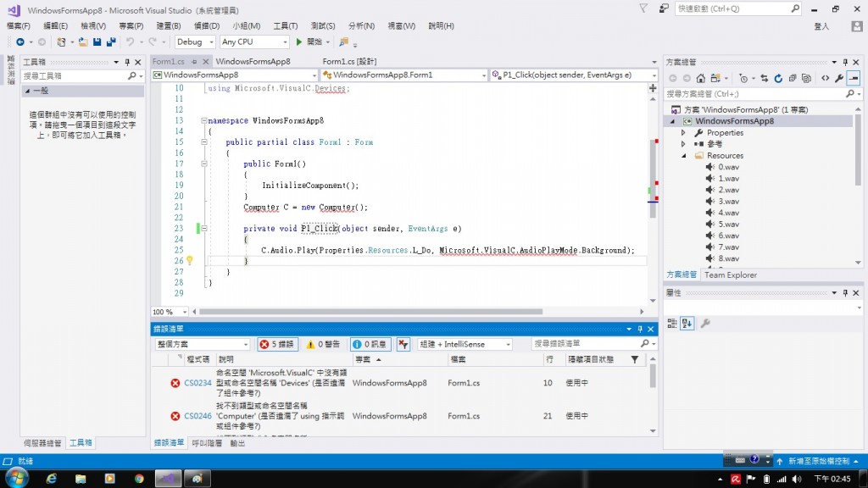Viewport: 868px width, 488px height.
Task: Open Internet Explorer from the taskbar
Action: click(x=52, y=479)
